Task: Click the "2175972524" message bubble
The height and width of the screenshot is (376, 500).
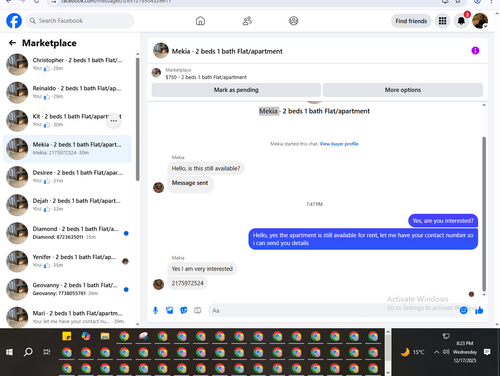Action: tap(187, 283)
